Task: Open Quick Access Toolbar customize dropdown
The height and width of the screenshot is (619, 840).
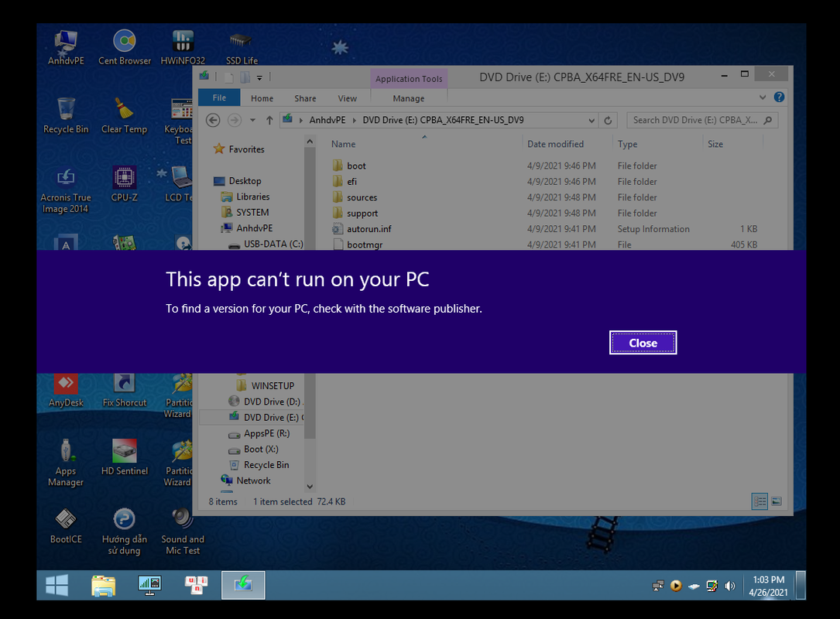Action: (259, 77)
